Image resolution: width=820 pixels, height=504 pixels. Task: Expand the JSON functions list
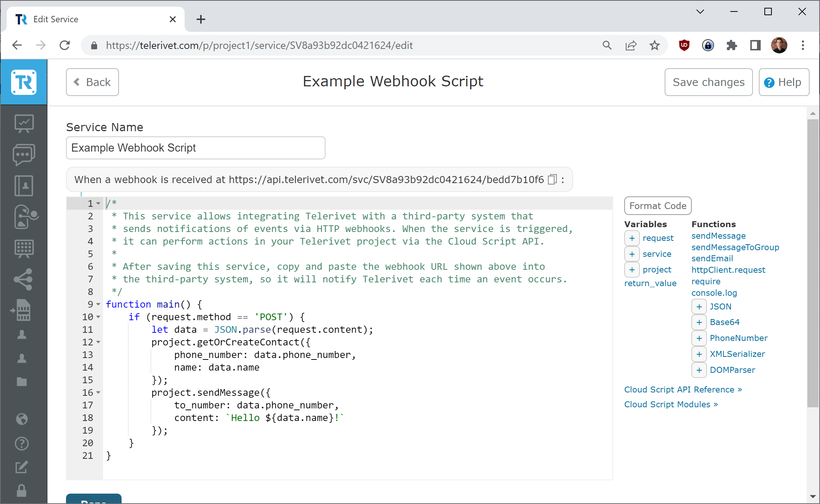pyautogui.click(x=699, y=306)
